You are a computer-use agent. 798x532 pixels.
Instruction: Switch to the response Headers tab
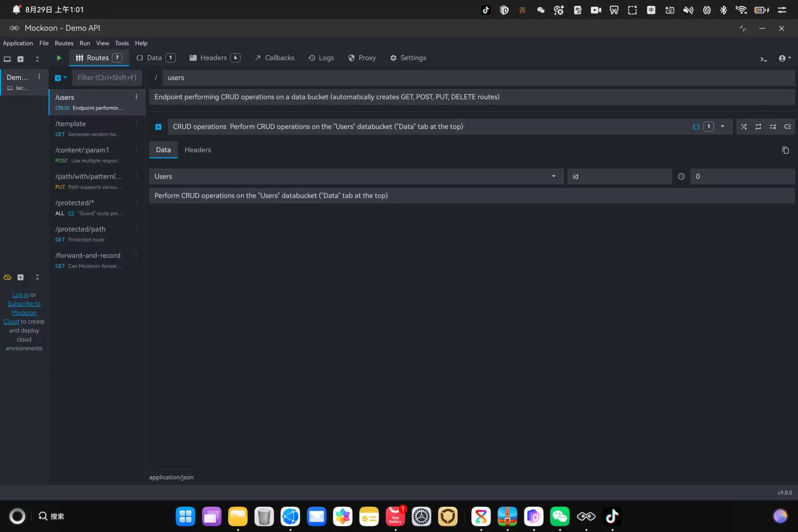(x=198, y=150)
